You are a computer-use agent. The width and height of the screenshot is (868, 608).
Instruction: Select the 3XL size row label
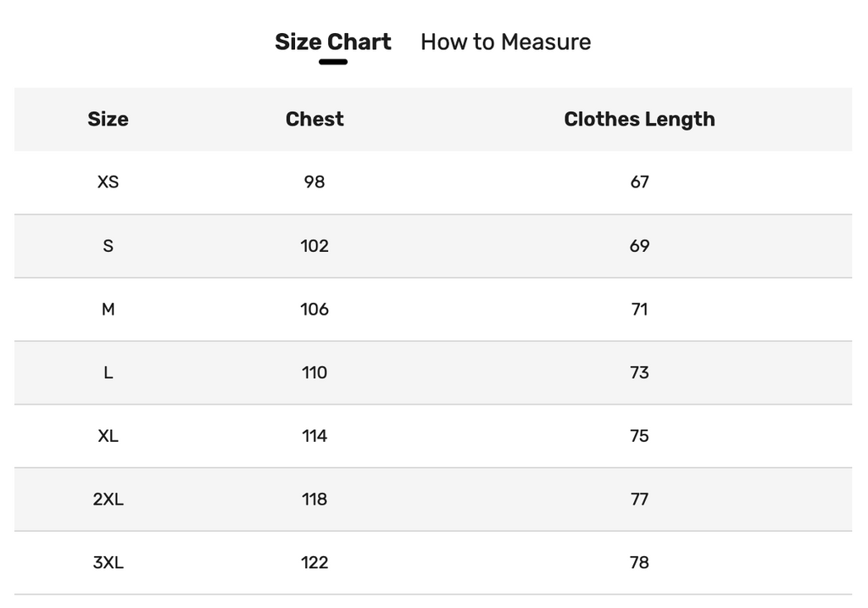click(108, 562)
